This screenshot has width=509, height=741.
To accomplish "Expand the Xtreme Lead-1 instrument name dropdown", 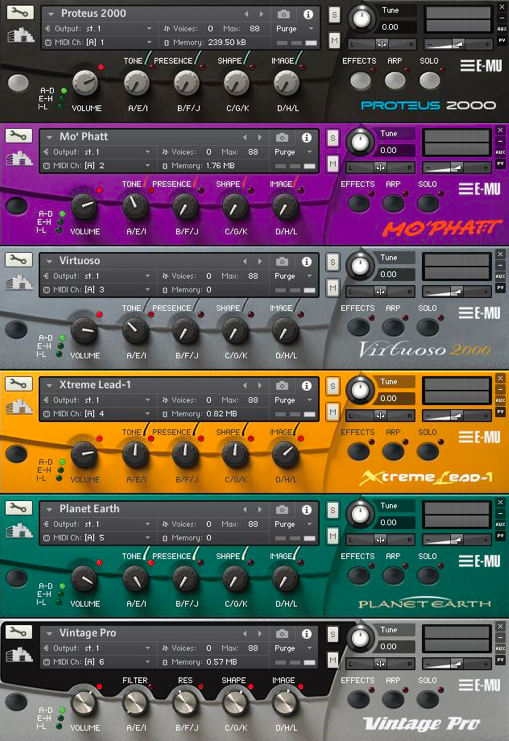I will point(50,385).
